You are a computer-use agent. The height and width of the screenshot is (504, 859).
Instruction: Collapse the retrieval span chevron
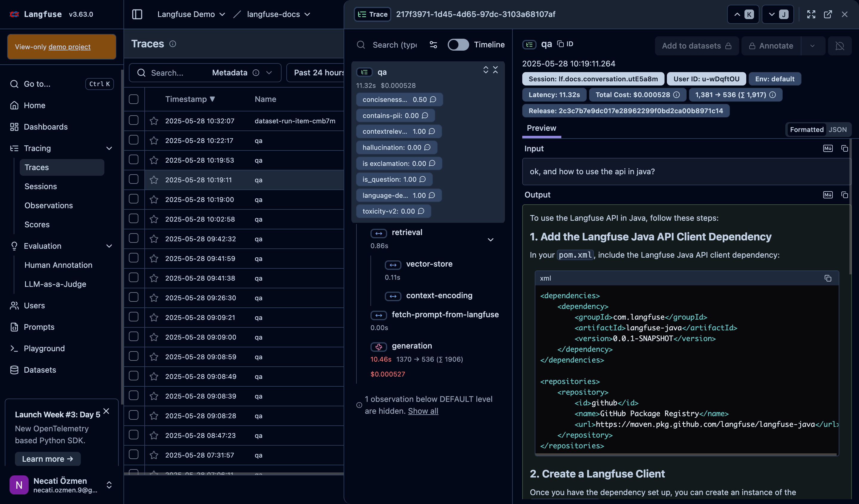pos(490,239)
